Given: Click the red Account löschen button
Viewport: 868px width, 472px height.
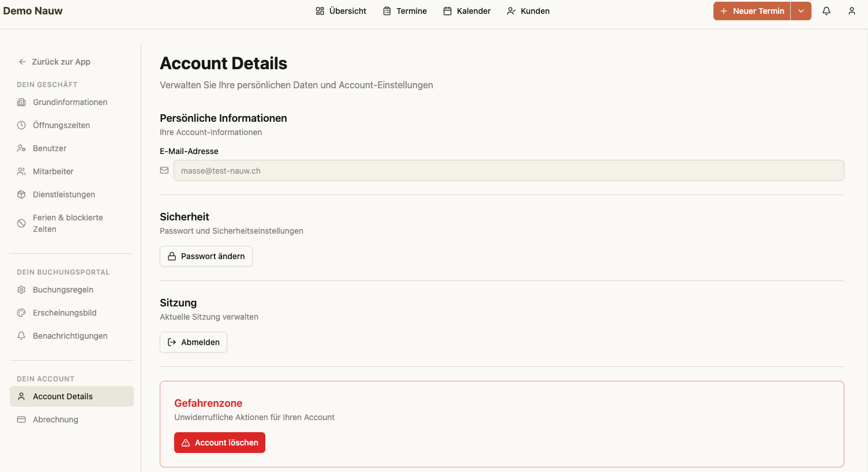Looking at the screenshot, I should (220, 443).
